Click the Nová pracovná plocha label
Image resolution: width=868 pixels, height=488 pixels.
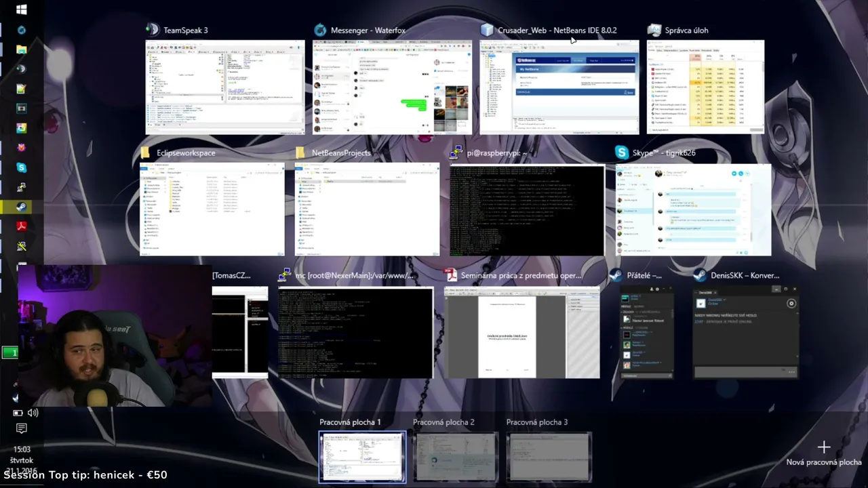tap(824, 462)
